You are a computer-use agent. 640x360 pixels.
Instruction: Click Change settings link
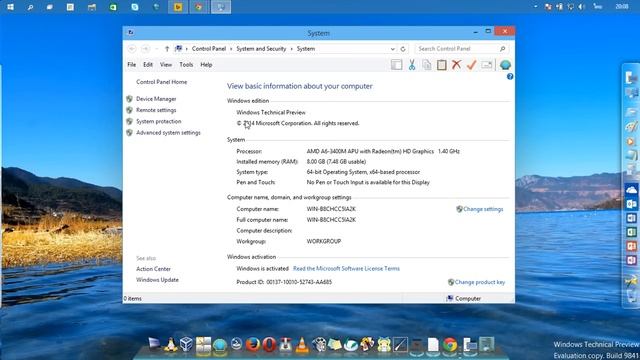pos(483,209)
